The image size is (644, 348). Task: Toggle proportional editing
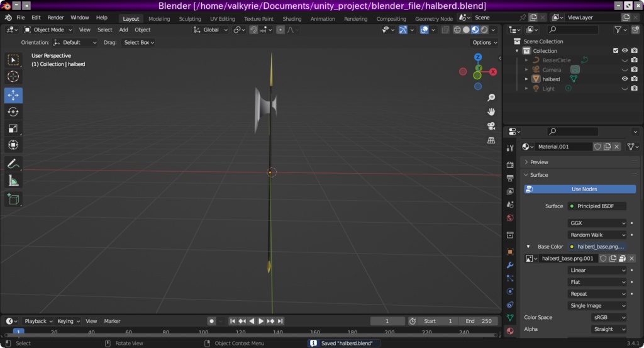pos(280,30)
